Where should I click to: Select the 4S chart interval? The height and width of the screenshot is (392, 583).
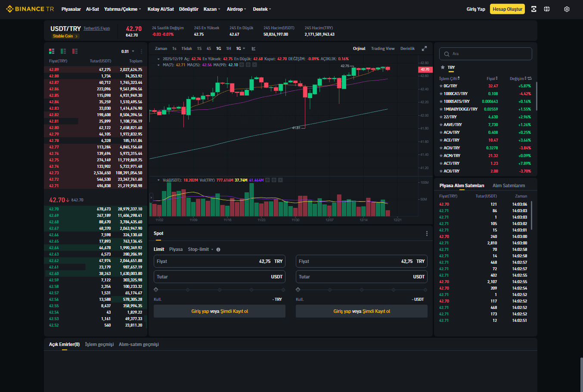209,49
